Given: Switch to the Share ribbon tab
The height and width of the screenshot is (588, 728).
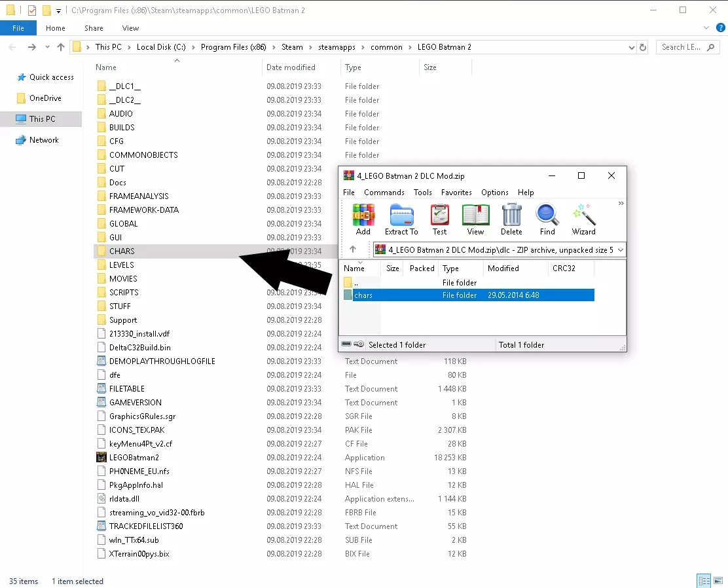Looking at the screenshot, I should tap(94, 28).
